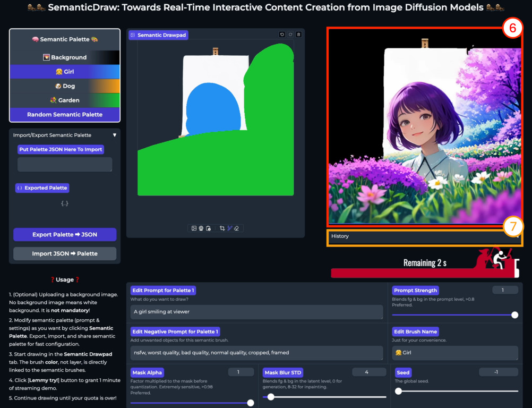The height and width of the screenshot is (408, 532).
Task: Click the Random Semantic Palette button
Action: tap(65, 114)
